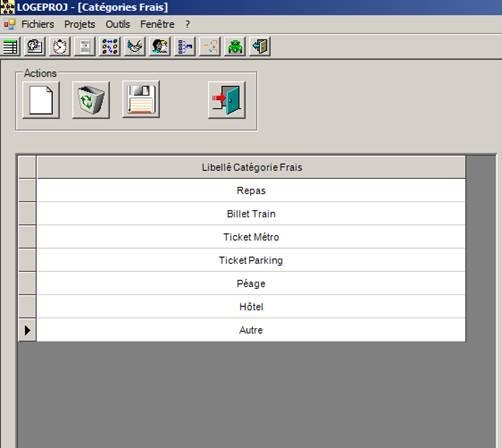Screen dimensions: 502x448
Task: Click the person face toolbar icon
Action: point(160,46)
